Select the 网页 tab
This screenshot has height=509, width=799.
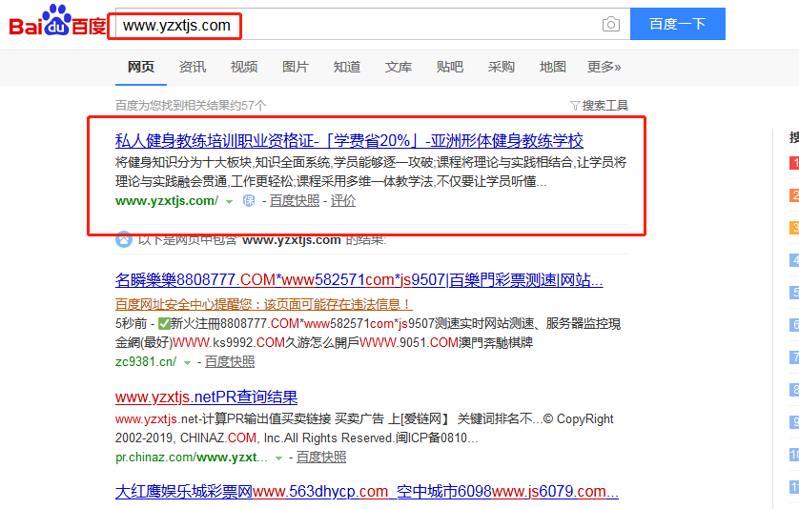click(141, 67)
